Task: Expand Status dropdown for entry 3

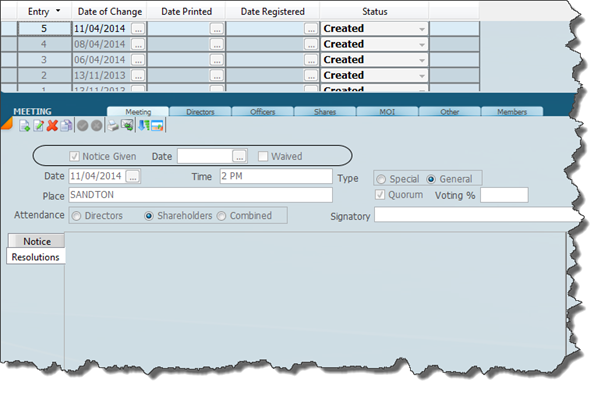Action: pyautogui.click(x=422, y=61)
